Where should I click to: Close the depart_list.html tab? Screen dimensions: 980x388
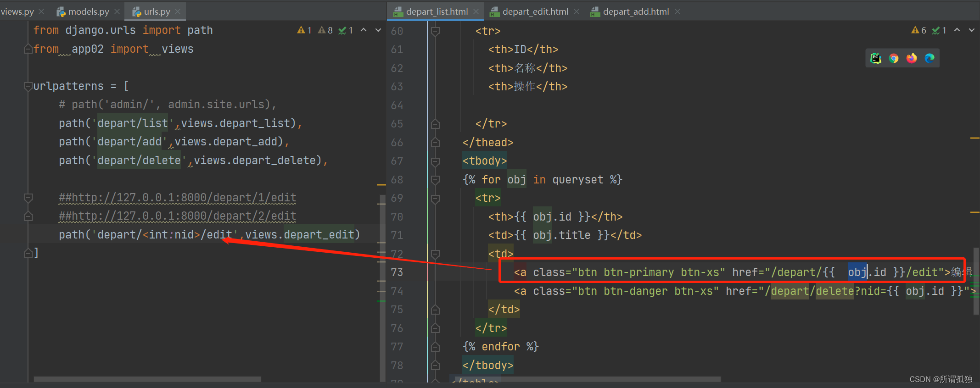coord(476,11)
